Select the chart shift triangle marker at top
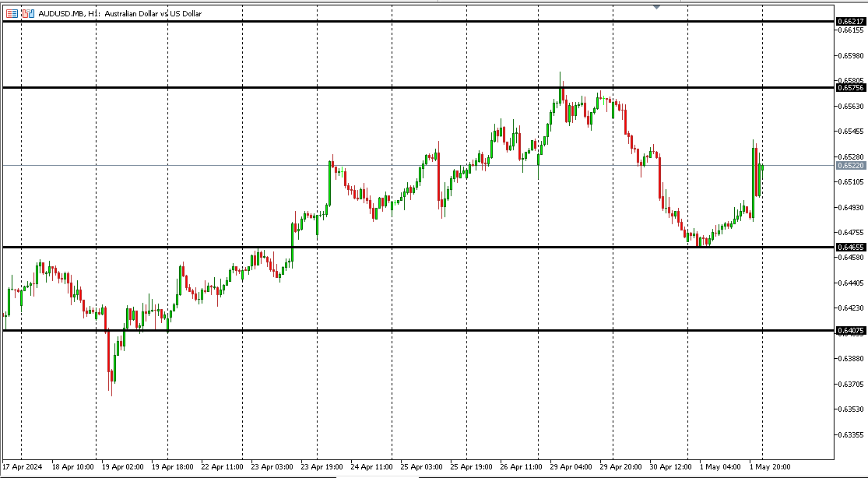Screen dimensions: 868x478 point(656,7)
